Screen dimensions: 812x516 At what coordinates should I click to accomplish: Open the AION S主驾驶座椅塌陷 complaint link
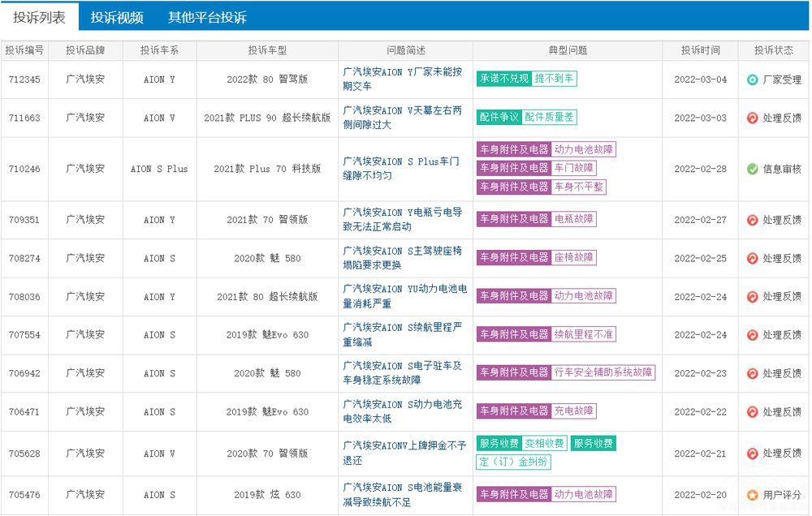coord(402,258)
